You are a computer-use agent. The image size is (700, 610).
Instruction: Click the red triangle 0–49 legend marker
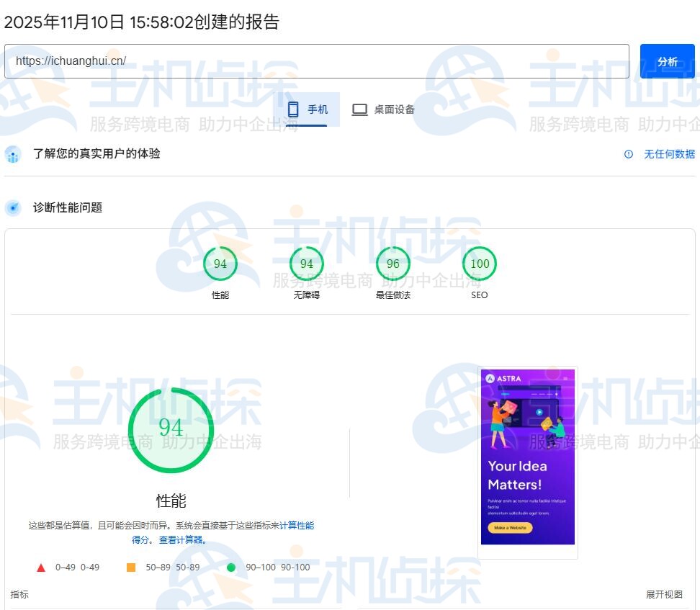[41, 568]
